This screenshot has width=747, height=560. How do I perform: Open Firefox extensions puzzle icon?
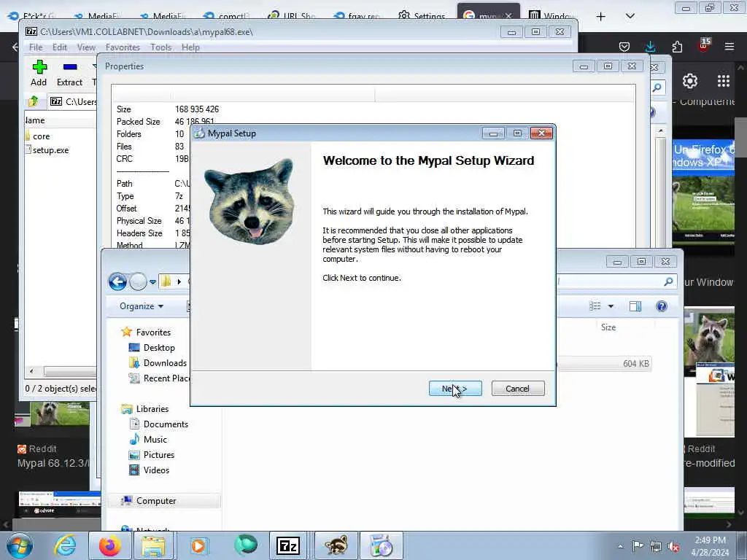tap(677, 46)
